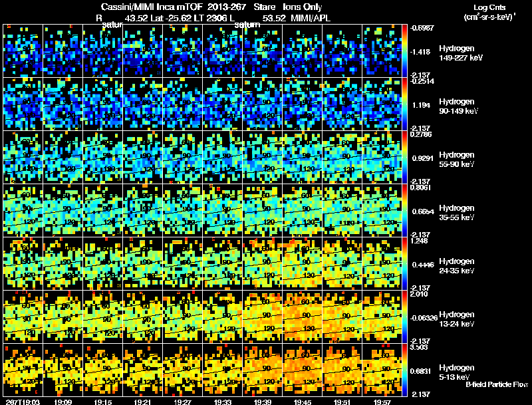This screenshot has width=532, height=405.
Task: Click the "3.503" colorbar value
Action: 419,347
